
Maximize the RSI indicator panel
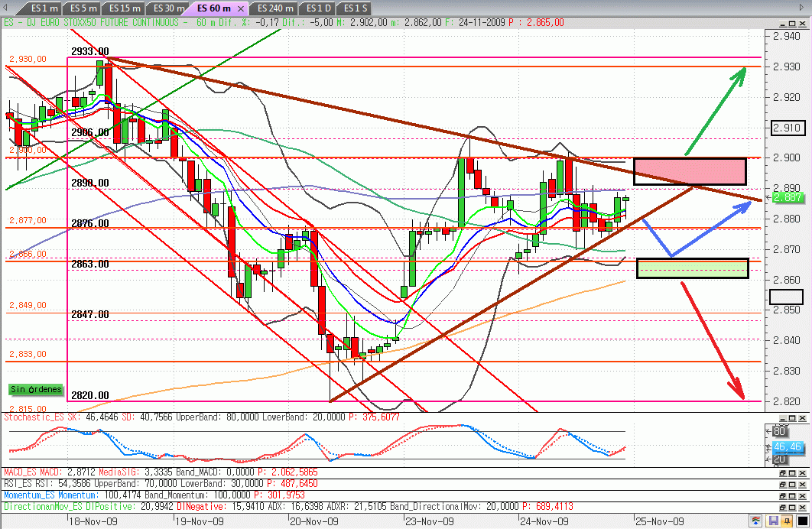click(x=792, y=485)
